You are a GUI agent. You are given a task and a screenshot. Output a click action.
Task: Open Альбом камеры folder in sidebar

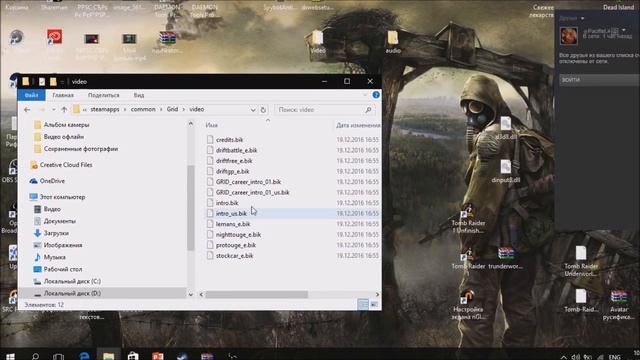pyautogui.click(x=62, y=125)
